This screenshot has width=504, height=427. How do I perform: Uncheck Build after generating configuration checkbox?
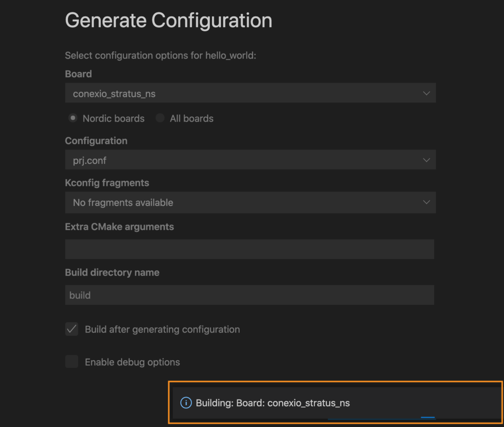tap(72, 329)
